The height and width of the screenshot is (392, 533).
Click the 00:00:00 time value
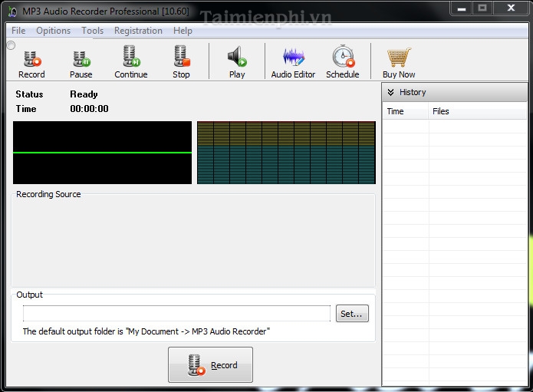coord(90,109)
